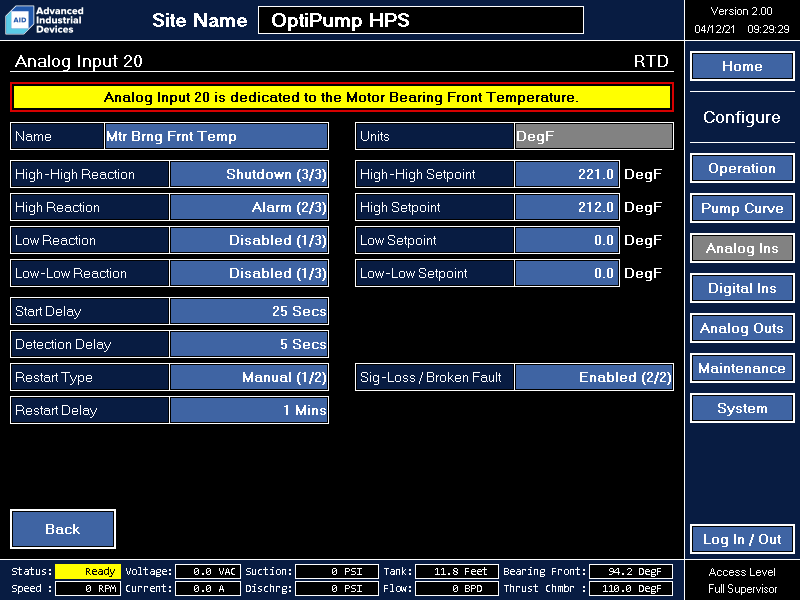
Task: Go to the Home screen
Action: click(742, 66)
